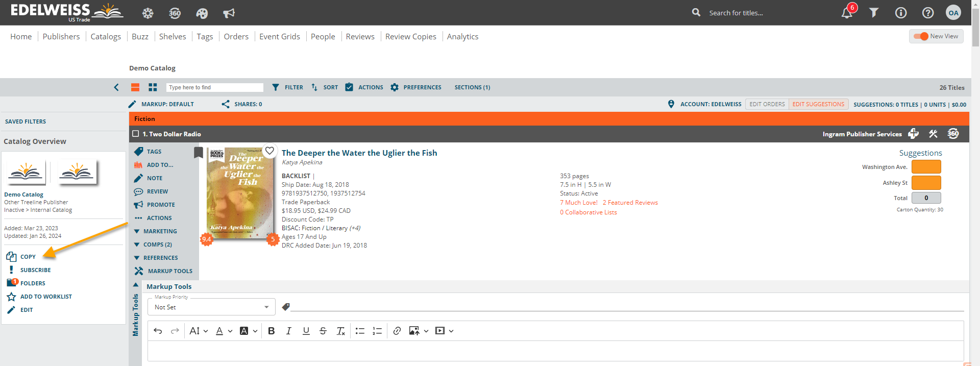Viewport: 980px width, 366px height.
Task: Click the Ashley St orange suggestion box
Action: click(x=926, y=183)
